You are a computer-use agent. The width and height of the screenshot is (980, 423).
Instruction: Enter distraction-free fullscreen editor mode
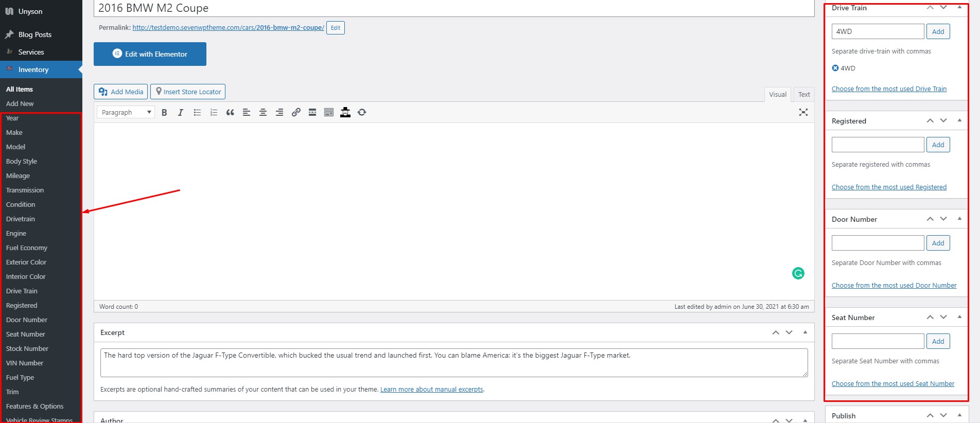[x=803, y=112]
